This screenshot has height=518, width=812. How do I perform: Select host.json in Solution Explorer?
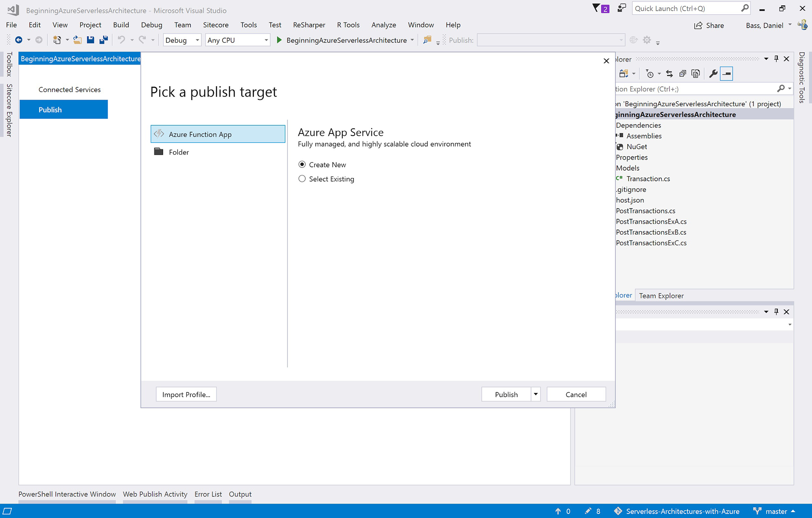pos(630,200)
